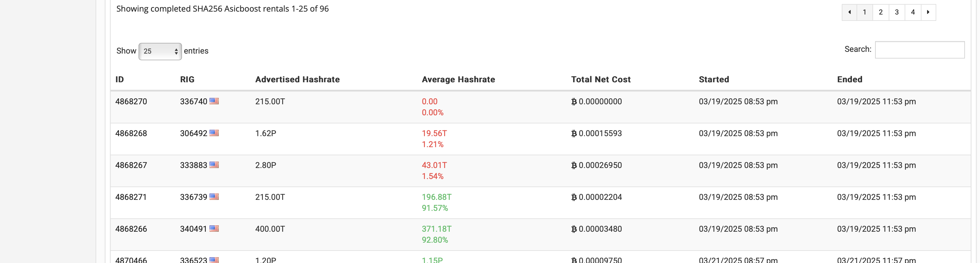Viewport: 980px width, 263px height.
Task: Go to page 3 of rentals
Action: point(897,12)
